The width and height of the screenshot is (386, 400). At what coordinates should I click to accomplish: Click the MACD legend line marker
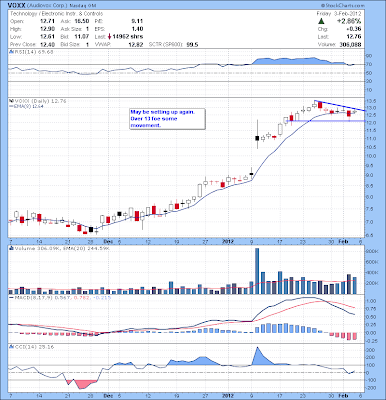coord(11,297)
